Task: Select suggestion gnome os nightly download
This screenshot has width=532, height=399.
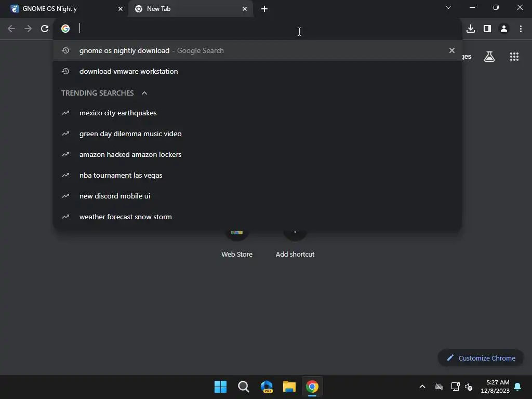Action: pos(258,50)
